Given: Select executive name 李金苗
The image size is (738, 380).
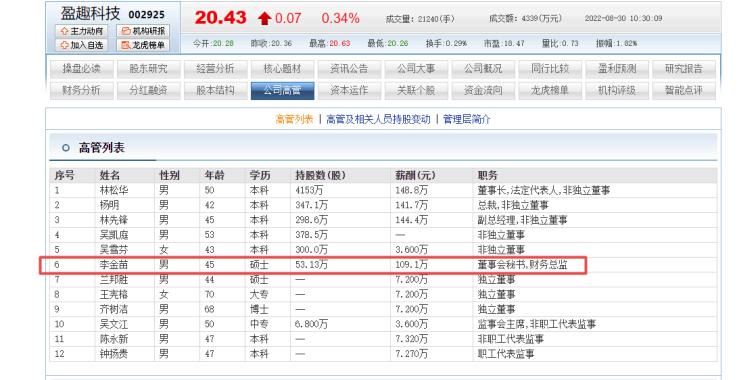Looking at the screenshot, I should pos(114,265).
